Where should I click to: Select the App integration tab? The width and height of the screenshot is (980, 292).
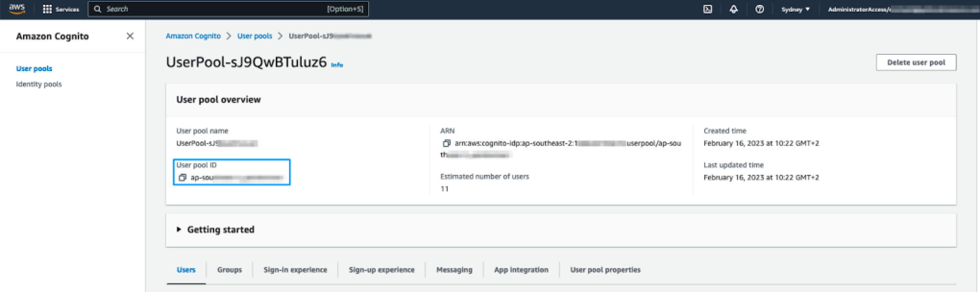(521, 270)
